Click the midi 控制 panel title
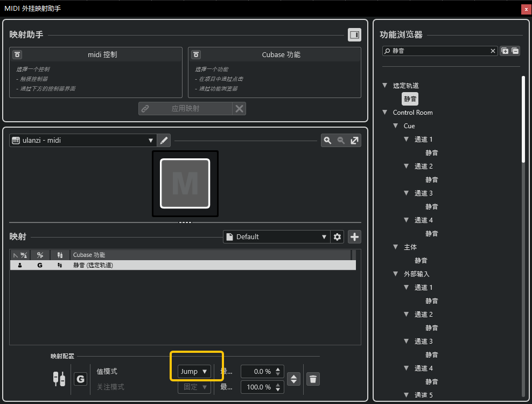 pos(102,54)
